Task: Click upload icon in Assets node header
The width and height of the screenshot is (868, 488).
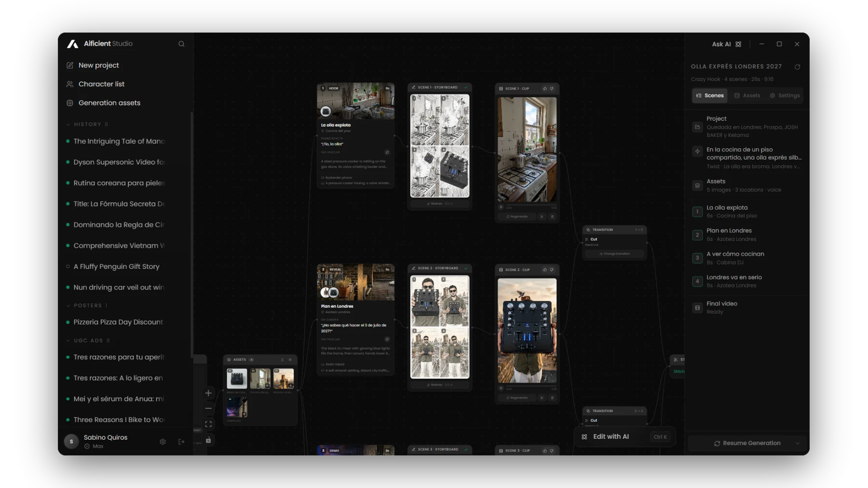Action: tap(283, 360)
